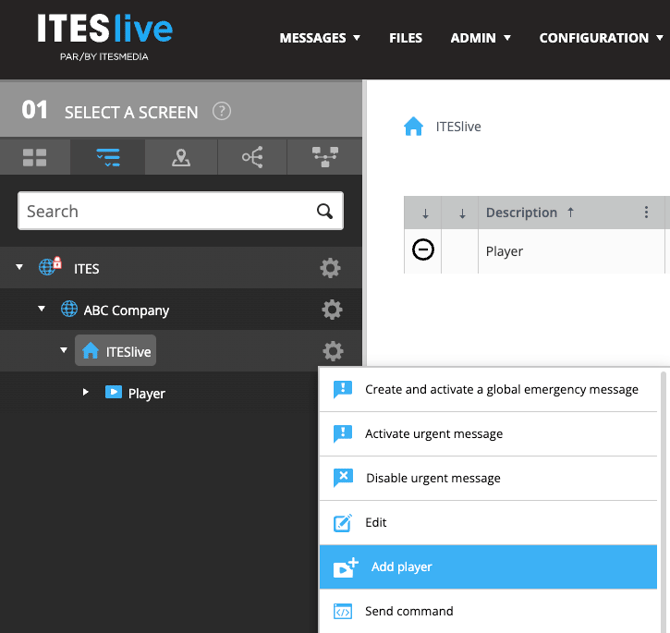Image resolution: width=670 pixels, height=633 pixels.
Task: Click the Disable urgent message icon
Action: coord(343,478)
